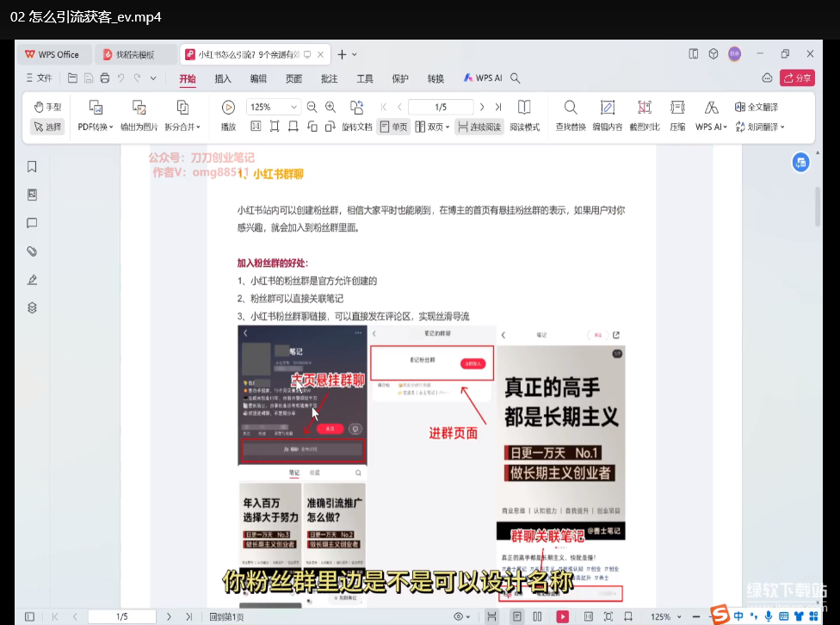
Task: Click 输出为图片 export as image
Action: pyautogui.click(x=139, y=115)
